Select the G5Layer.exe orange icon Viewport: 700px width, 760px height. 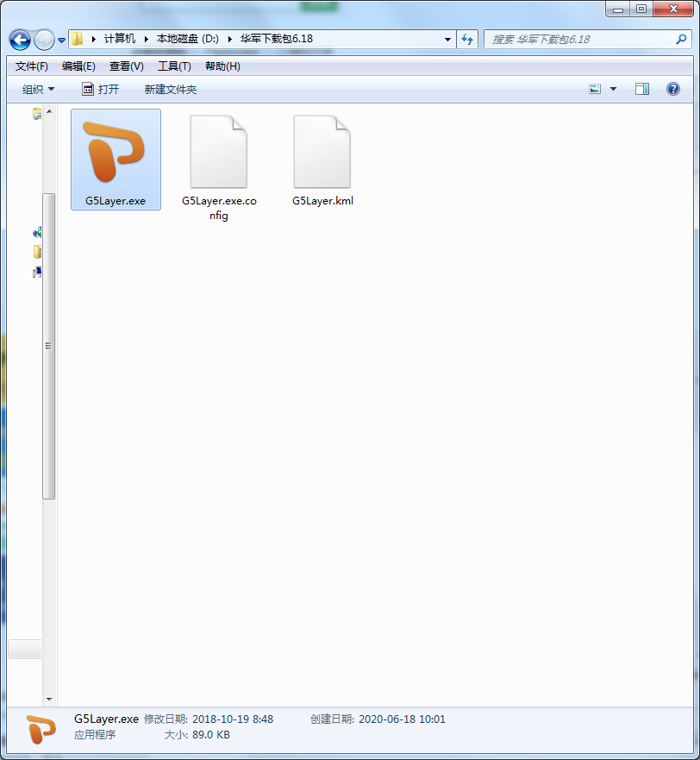pyautogui.click(x=115, y=152)
